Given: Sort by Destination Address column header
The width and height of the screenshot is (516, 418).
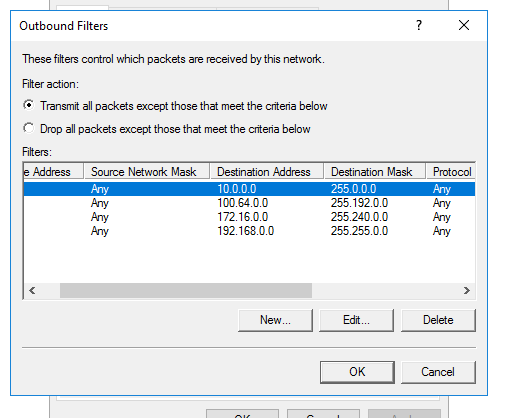Looking at the screenshot, I should (267, 172).
